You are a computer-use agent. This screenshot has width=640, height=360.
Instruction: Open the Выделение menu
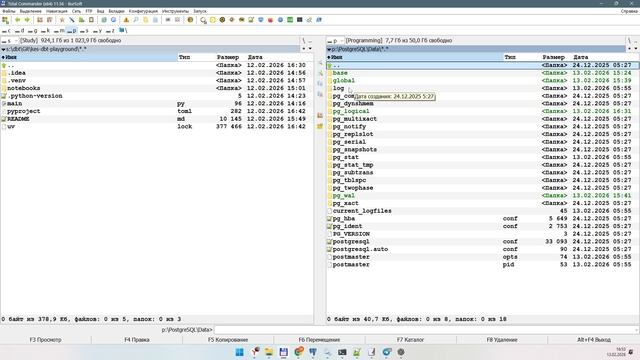31,11
